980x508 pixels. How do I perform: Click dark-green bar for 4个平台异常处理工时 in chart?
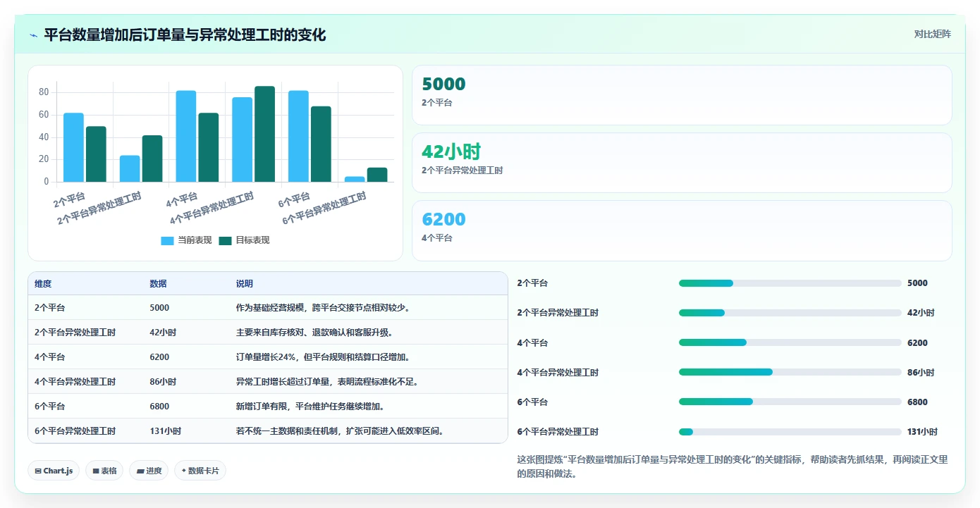(x=265, y=134)
